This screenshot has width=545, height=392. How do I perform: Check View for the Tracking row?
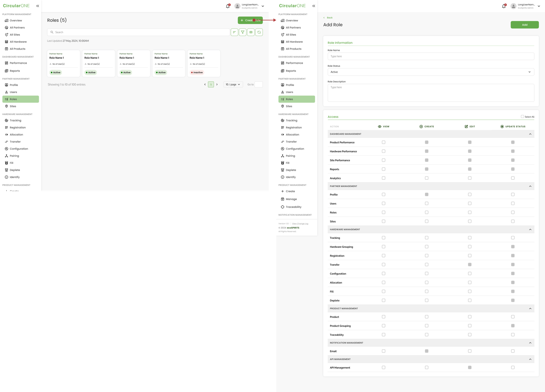[384, 238]
